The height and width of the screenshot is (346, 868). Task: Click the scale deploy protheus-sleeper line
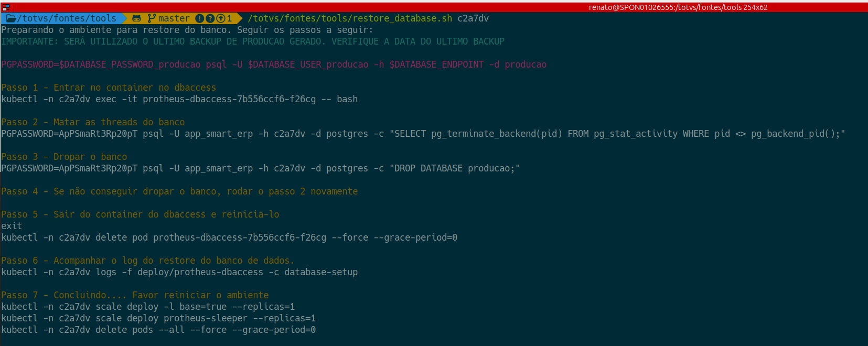158,318
